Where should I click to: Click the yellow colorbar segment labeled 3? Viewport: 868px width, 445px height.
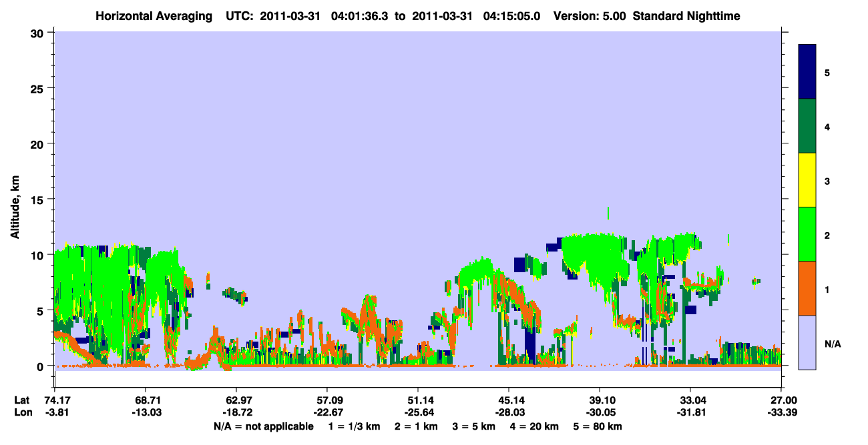[x=807, y=180]
